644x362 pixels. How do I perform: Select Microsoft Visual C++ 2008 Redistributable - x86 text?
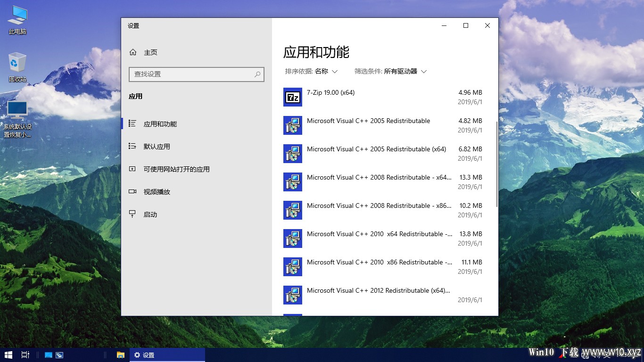pyautogui.click(x=379, y=206)
